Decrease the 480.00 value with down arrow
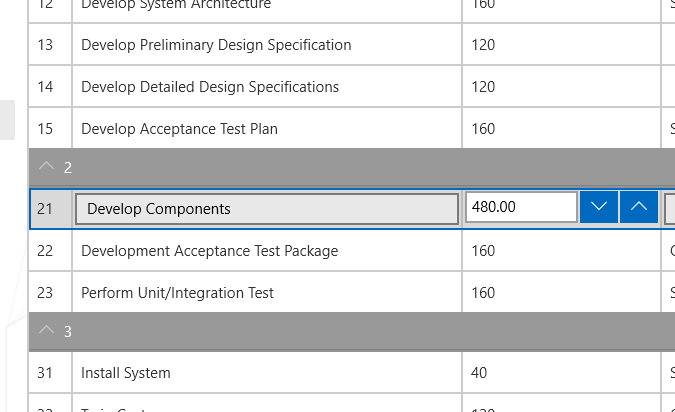 point(599,207)
